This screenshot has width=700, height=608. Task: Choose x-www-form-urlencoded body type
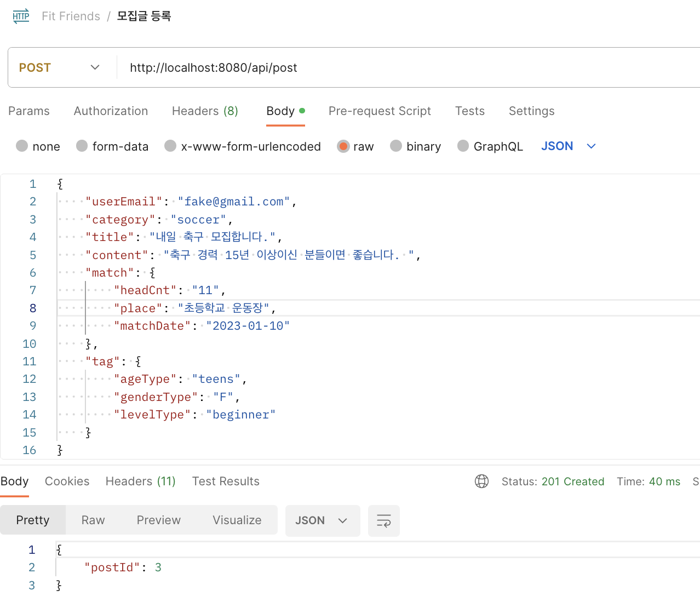(171, 146)
